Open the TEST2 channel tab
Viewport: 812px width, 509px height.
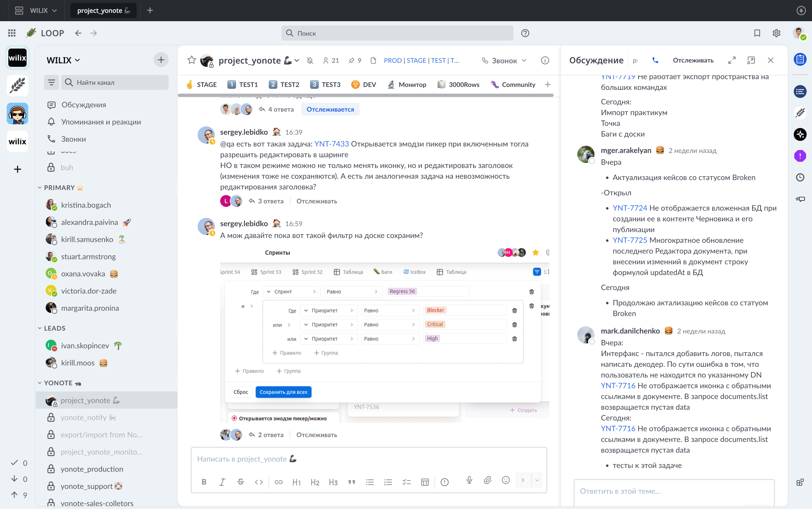click(x=284, y=85)
